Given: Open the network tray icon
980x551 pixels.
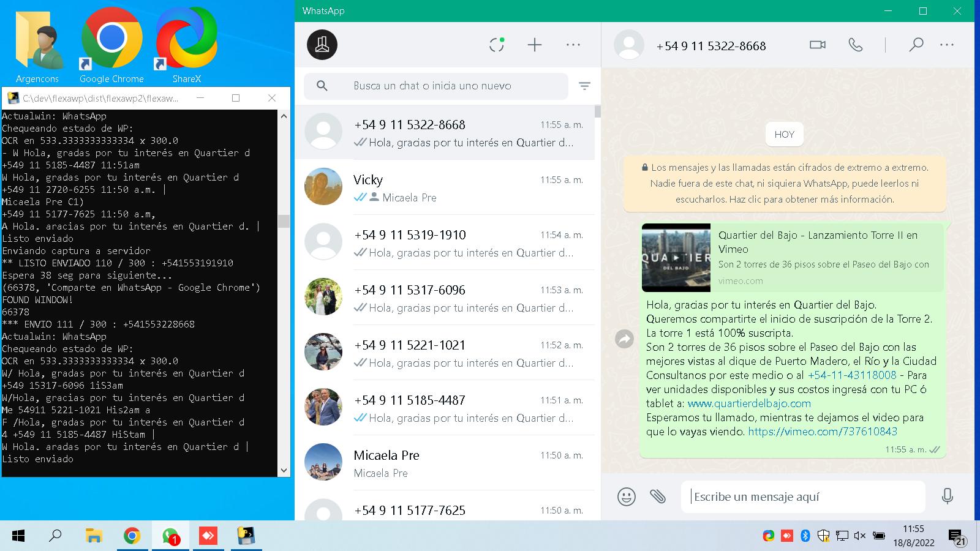Looking at the screenshot, I should pos(842,536).
